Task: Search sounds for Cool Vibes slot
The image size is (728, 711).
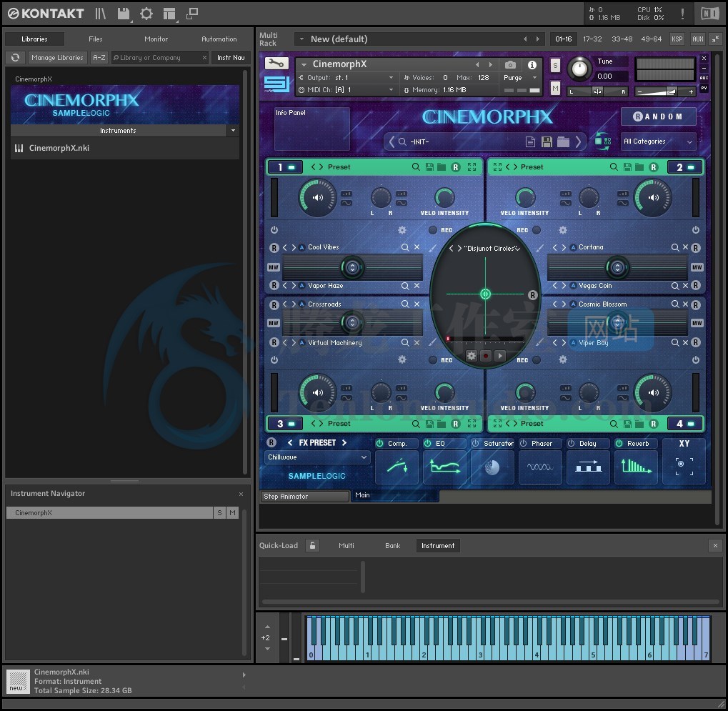Action: (x=405, y=247)
